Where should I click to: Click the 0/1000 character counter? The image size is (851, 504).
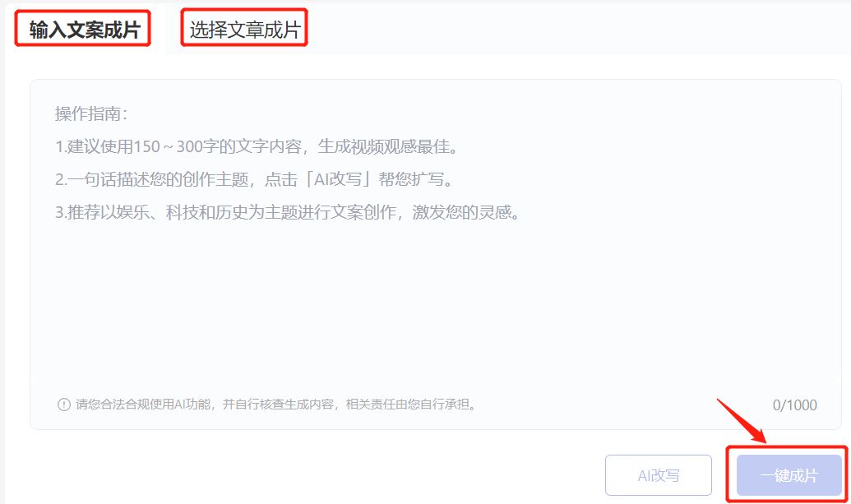pos(794,405)
